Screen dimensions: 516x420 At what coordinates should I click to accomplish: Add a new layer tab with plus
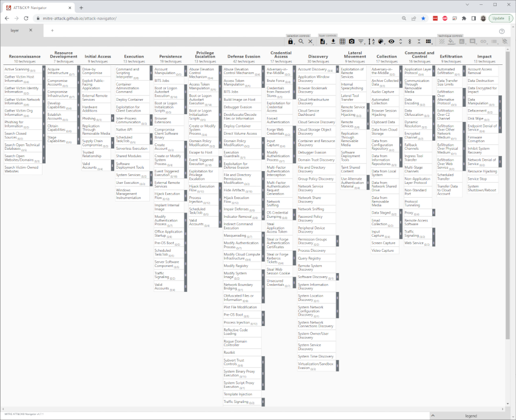[52, 30]
